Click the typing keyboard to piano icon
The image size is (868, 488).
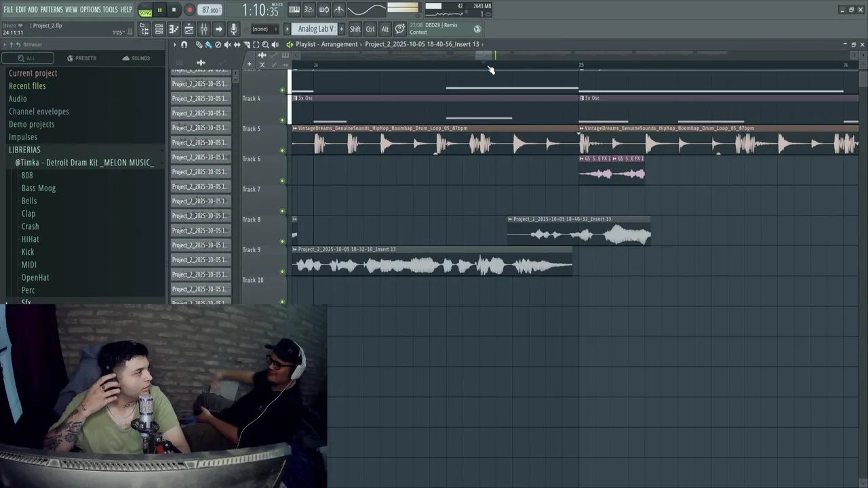click(294, 9)
